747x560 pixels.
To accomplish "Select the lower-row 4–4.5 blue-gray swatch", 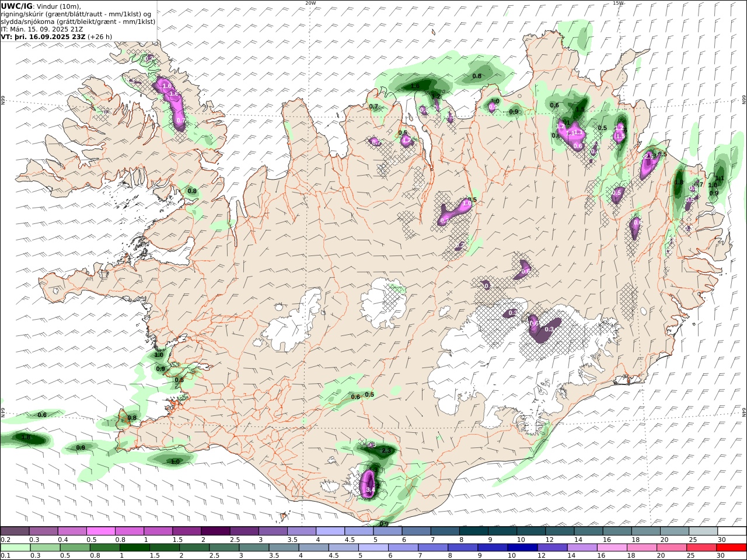I will [x=314, y=548].
